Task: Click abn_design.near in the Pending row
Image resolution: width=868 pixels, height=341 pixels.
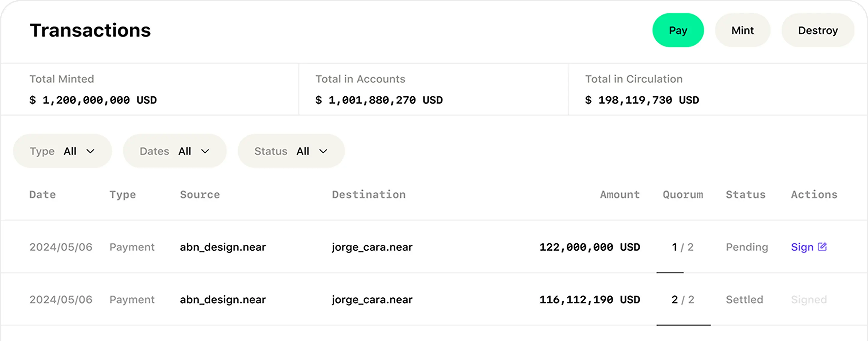Action: pos(223,247)
